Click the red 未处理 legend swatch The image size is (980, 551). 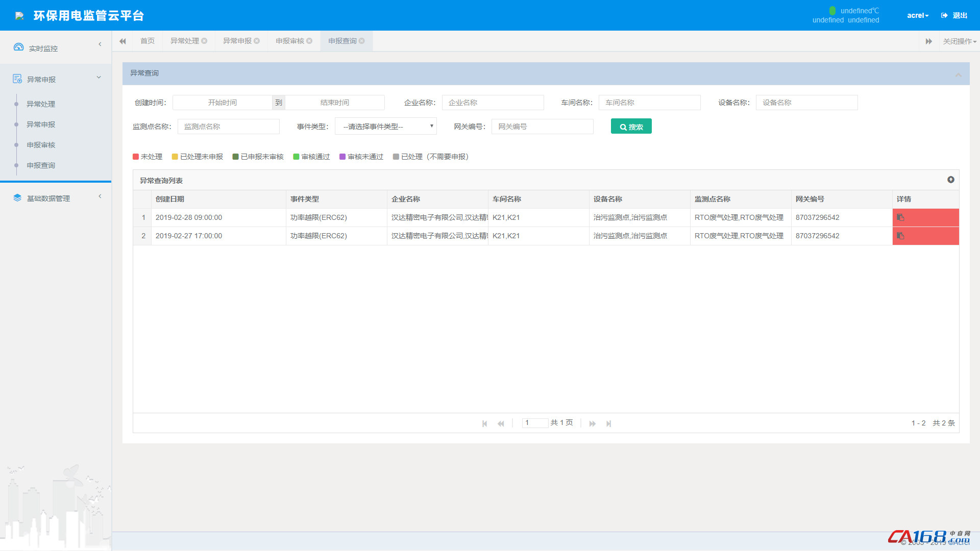(136, 157)
